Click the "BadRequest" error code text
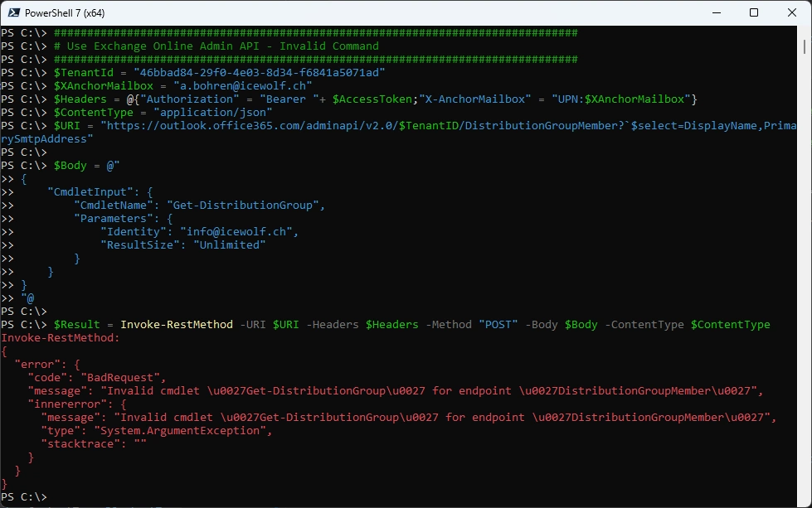This screenshot has width=812, height=508. pos(121,378)
